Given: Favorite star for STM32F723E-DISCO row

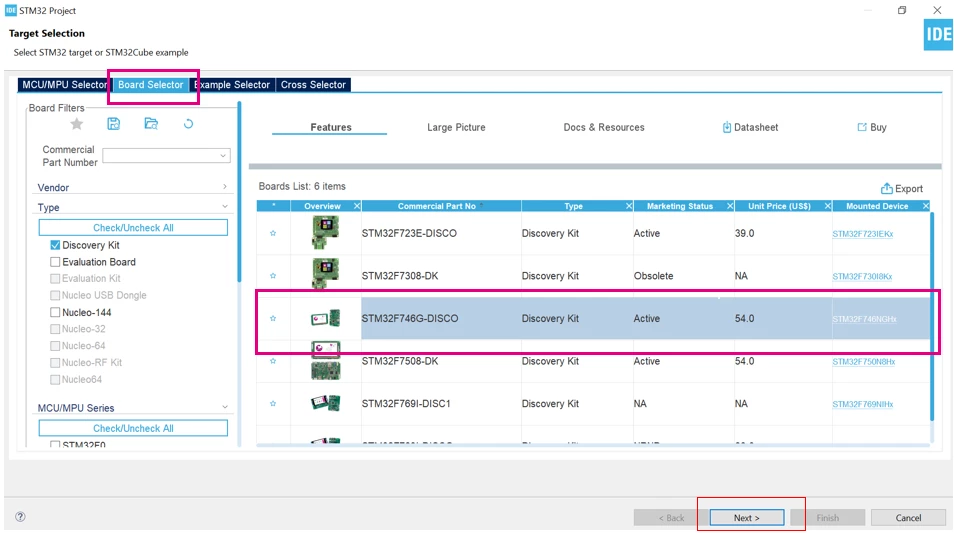Looking at the screenshot, I should point(273,233).
